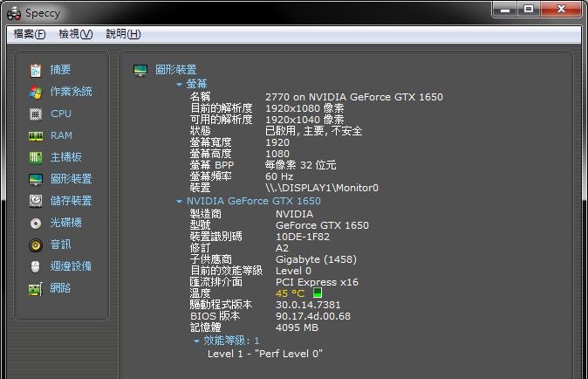The width and height of the screenshot is (588, 379).
Task: Open the 說明(H) help menu
Action: pos(122,34)
